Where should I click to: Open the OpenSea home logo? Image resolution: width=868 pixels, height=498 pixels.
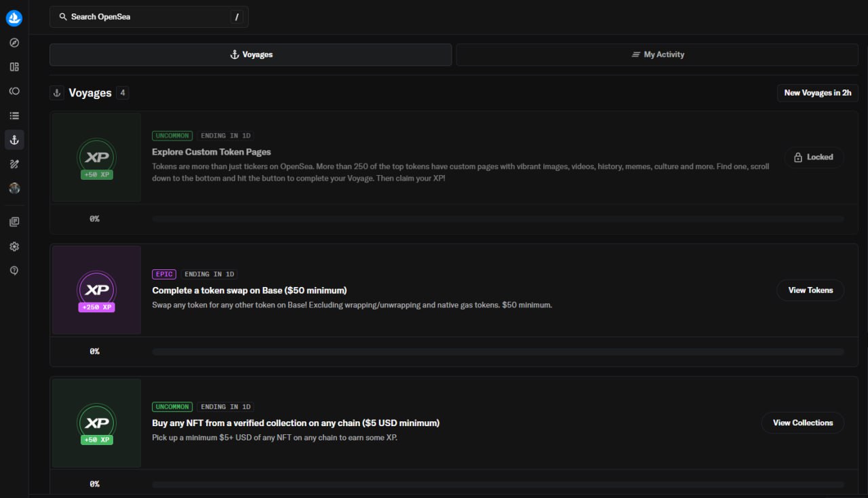coord(14,18)
